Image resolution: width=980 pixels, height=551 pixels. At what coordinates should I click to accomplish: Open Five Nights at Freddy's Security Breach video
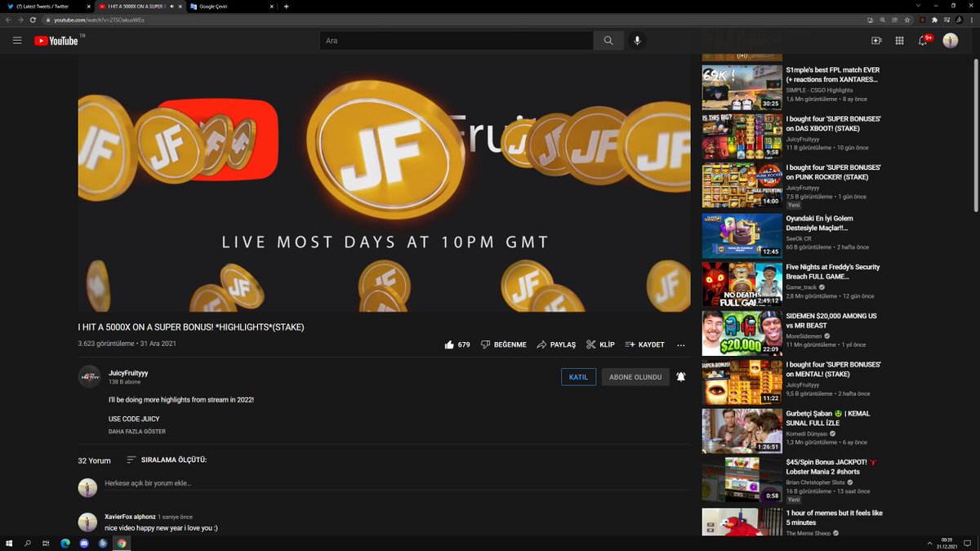(833, 272)
